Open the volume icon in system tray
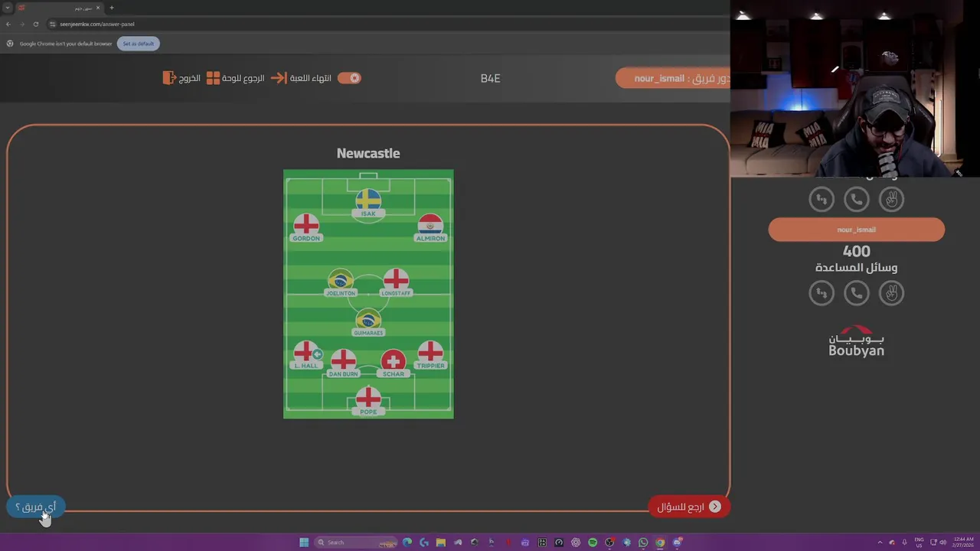Viewport: 980px width, 551px height. point(942,542)
